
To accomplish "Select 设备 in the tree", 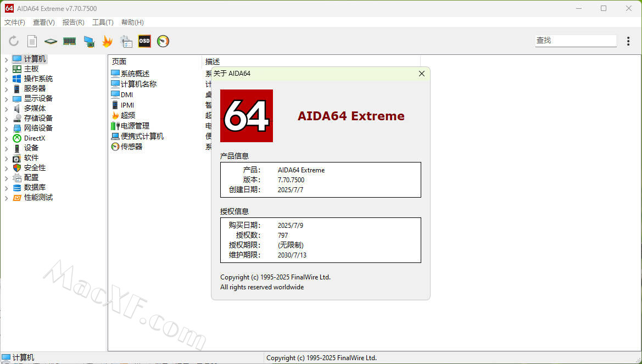I will (31, 148).
